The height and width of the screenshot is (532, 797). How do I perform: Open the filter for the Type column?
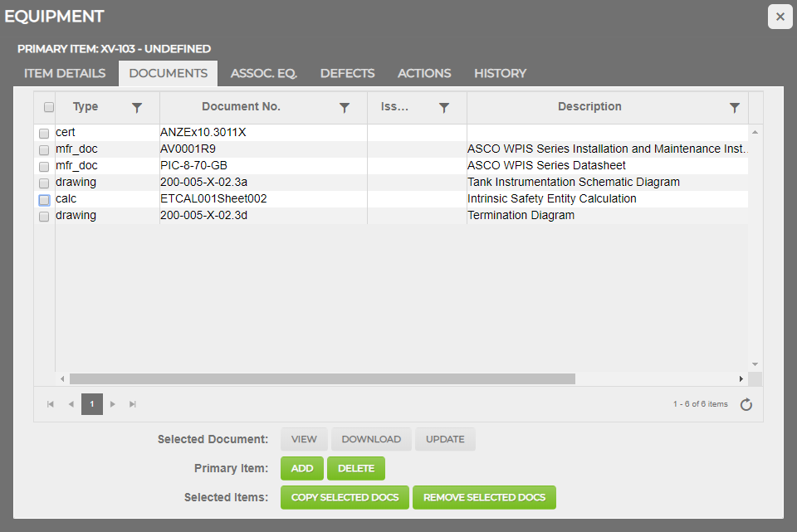click(x=137, y=106)
